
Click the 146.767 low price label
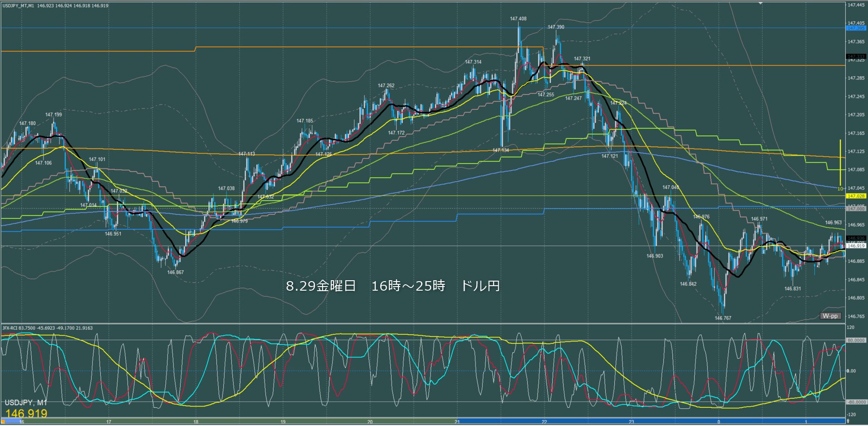pyautogui.click(x=723, y=318)
